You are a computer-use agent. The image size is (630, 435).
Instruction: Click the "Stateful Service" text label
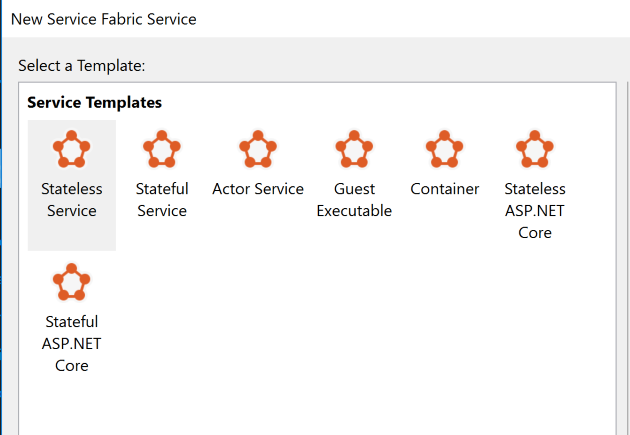pyautogui.click(x=162, y=200)
